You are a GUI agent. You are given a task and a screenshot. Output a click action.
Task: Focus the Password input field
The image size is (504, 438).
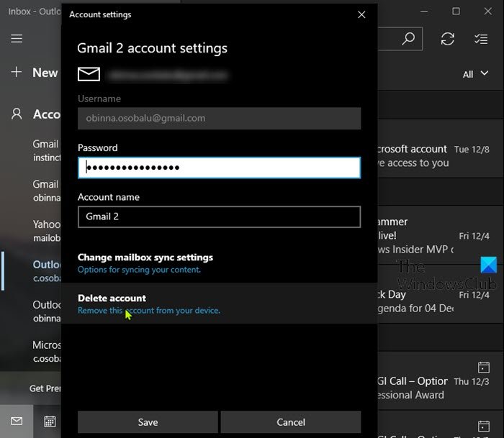(219, 168)
